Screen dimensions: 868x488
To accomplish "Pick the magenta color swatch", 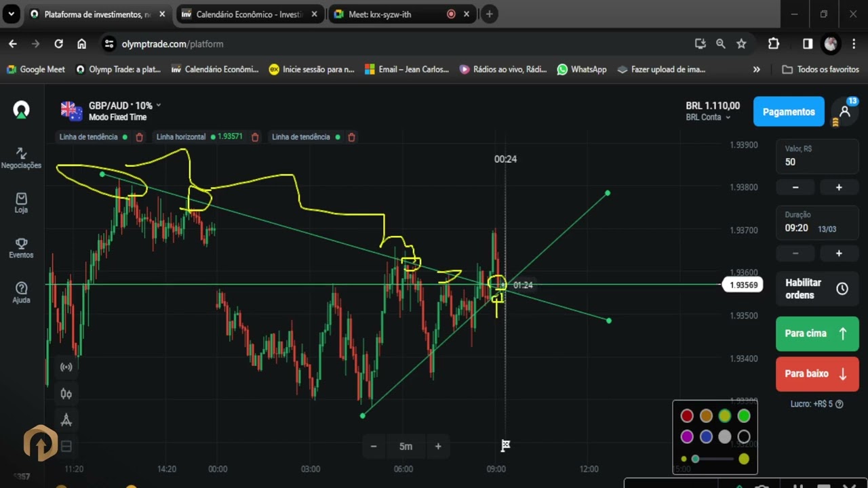I will (x=687, y=437).
